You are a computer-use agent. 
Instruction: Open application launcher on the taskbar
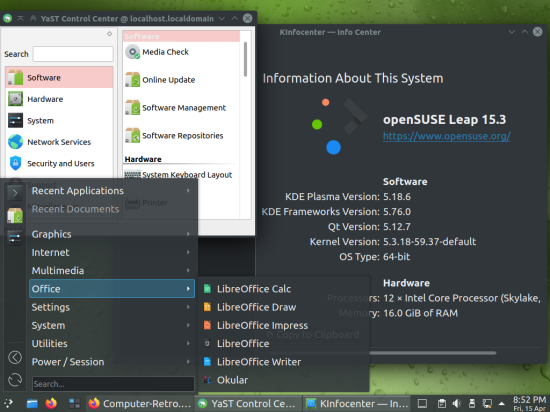pyautogui.click(x=8, y=404)
